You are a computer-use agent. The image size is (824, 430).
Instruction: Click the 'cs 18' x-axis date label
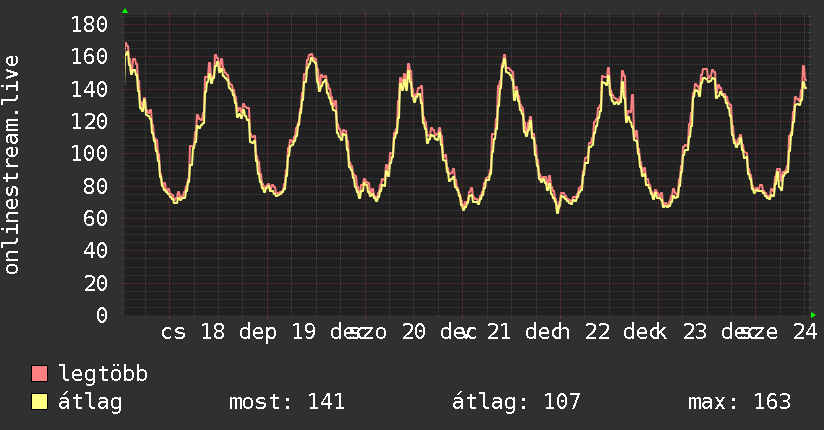click(x=193, y=332)
